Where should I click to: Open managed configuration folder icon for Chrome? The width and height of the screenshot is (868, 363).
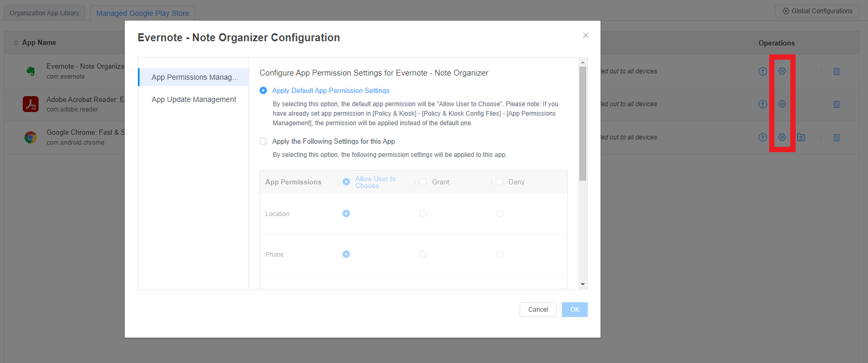click(801, 137)
